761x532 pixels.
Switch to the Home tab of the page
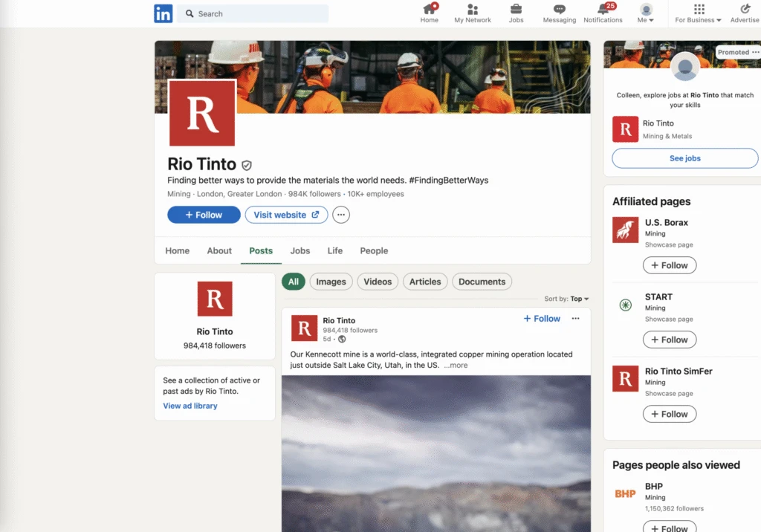pyautogui.click(x=177, y=250)
